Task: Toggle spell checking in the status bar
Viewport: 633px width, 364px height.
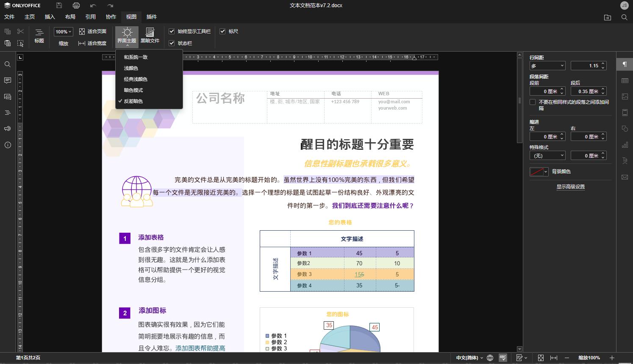Action: click(503, 358)
